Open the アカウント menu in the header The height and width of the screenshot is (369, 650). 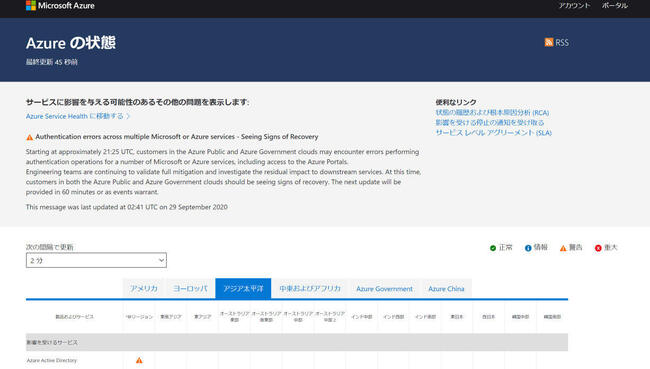click(x=574, y=6)
